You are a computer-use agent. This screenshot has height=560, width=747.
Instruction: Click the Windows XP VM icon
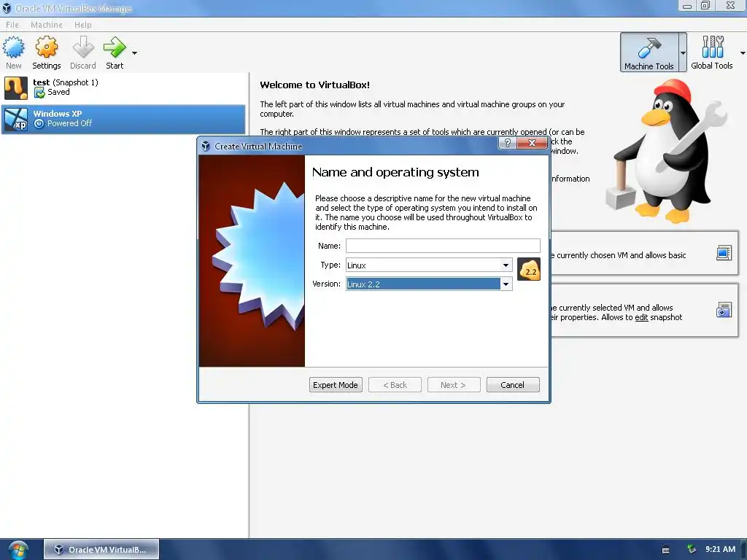pyautogui.click(x=16, y=119)
